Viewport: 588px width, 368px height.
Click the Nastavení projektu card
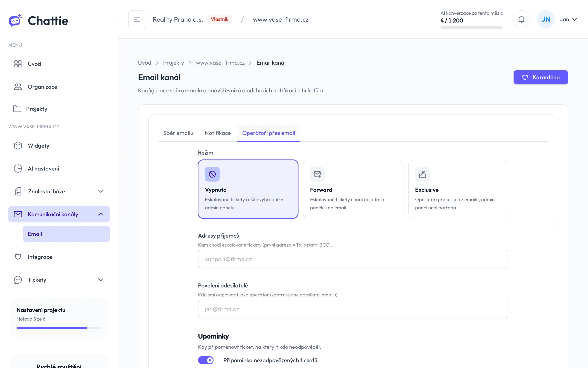tap(59, 317)
